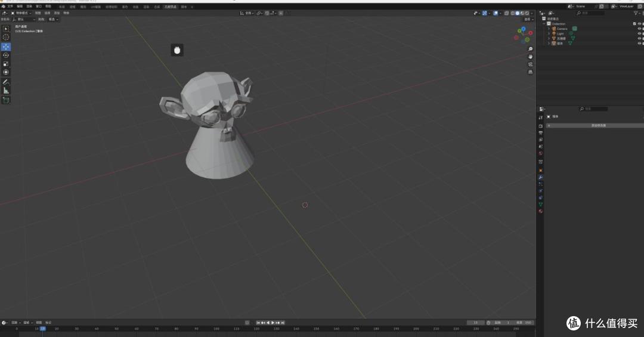
Task: Toggle show overlays button in header
Action: point(496,13)
